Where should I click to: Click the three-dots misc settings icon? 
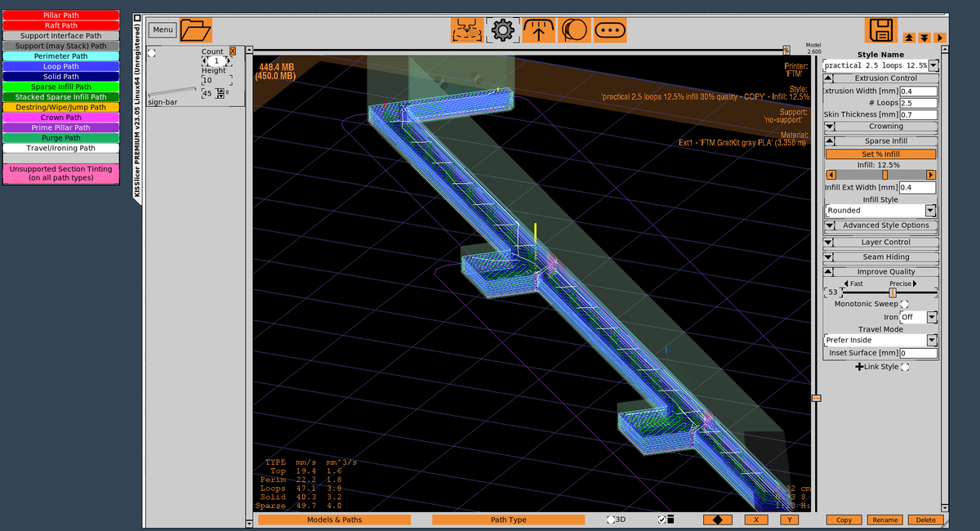610,30
